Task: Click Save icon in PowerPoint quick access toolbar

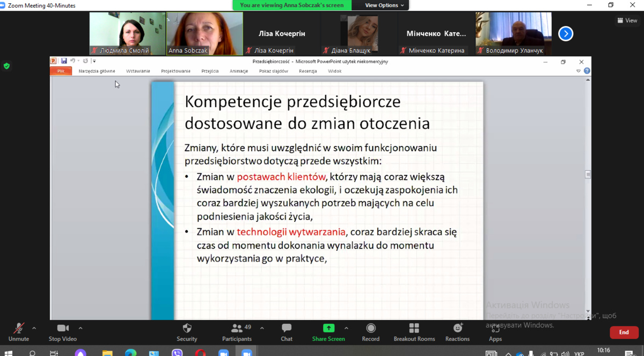Action: 64,61
